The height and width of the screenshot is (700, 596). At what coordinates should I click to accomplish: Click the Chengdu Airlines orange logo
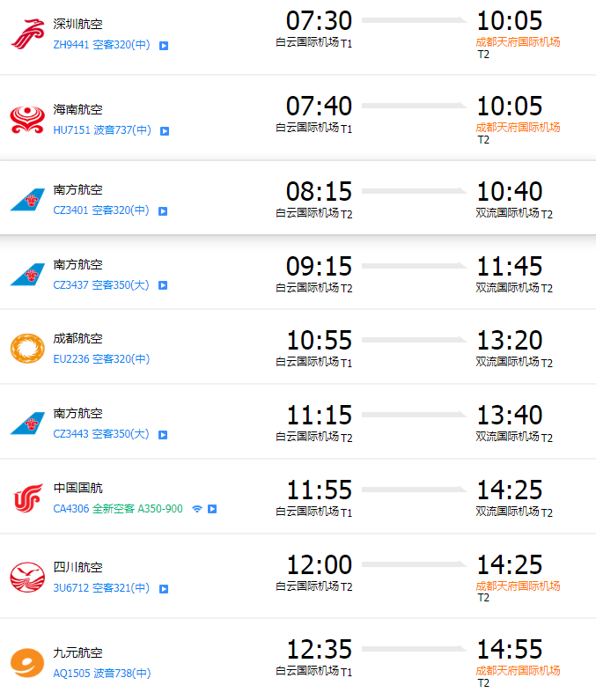click(27, 348)
